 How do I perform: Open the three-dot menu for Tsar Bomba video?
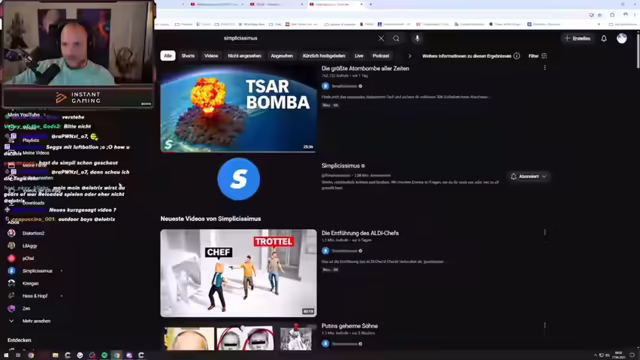[544, 68]
